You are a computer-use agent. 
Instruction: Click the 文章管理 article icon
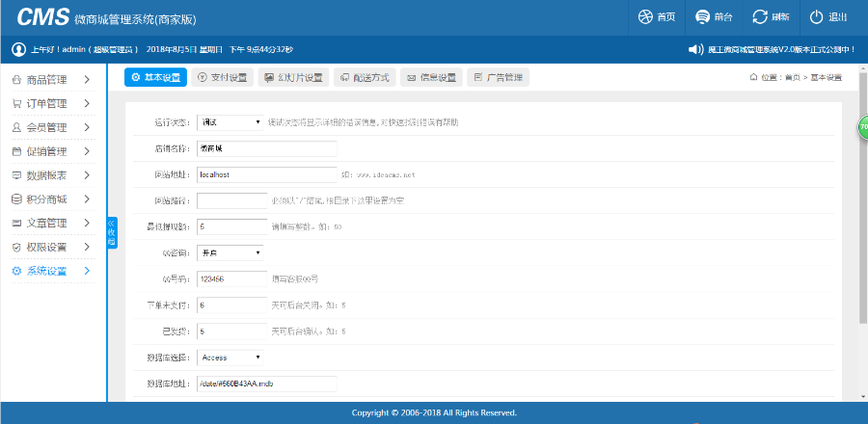tap(17, 223)
